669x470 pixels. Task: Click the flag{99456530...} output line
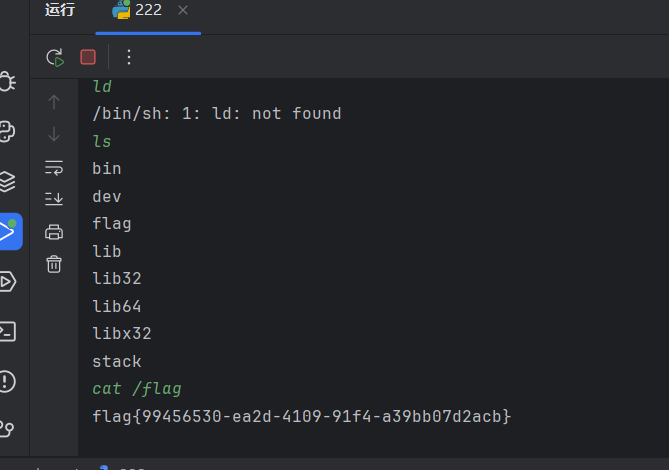[301, 416]
